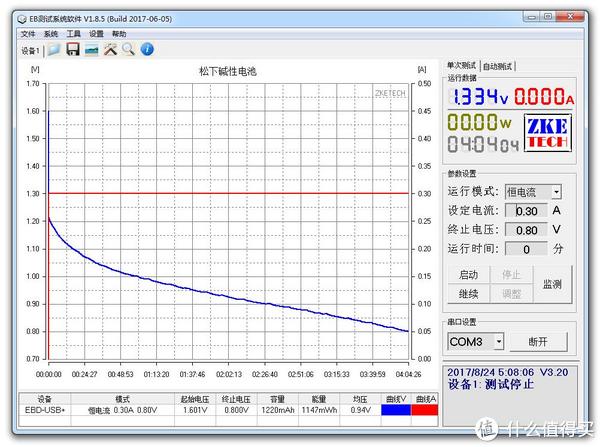Click the 模式 column header

(x=122, y=399)
